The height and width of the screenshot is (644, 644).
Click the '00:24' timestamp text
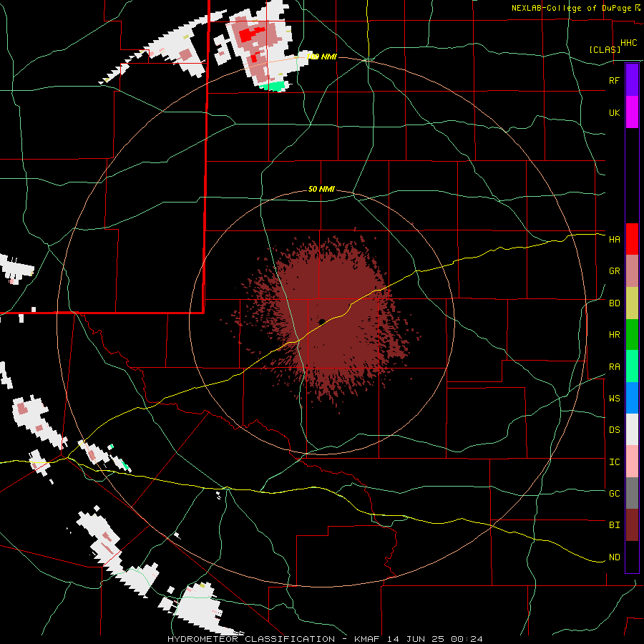click(x=467, y=639)
